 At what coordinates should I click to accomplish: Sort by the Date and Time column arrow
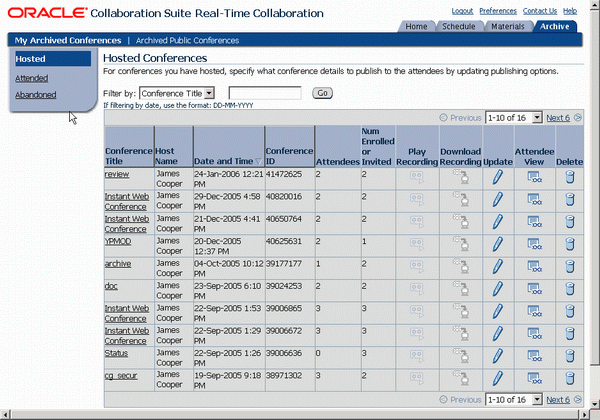pos(258,161)
